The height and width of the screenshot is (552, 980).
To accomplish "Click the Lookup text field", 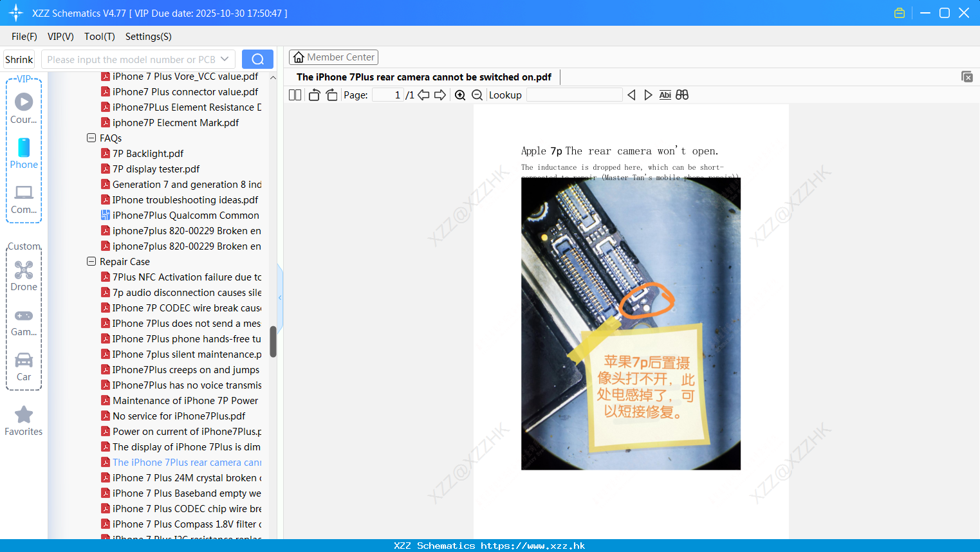I will 575,95.
